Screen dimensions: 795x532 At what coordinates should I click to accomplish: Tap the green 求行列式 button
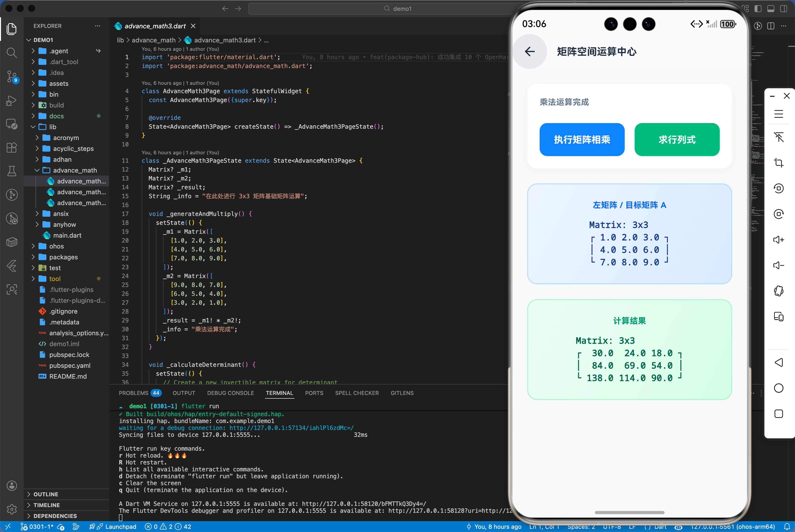(677, 140)
